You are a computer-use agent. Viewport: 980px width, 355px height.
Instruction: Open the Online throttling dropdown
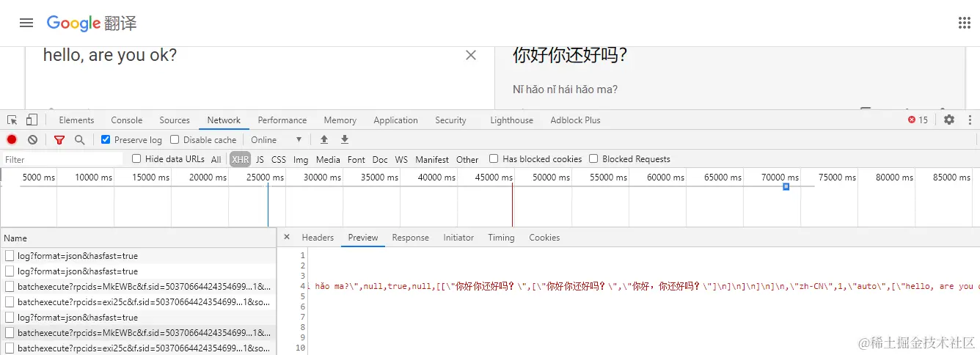click(277, 139)
